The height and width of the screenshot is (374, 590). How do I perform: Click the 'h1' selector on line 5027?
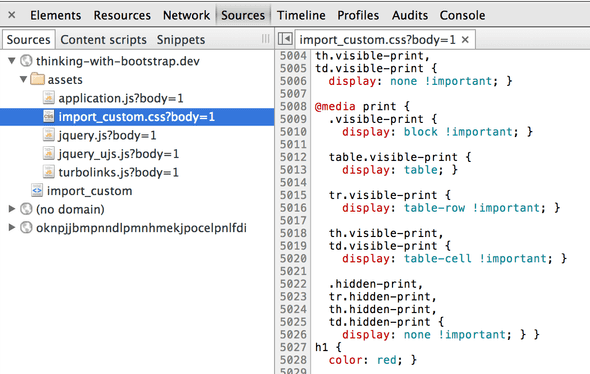click(321, 347)
